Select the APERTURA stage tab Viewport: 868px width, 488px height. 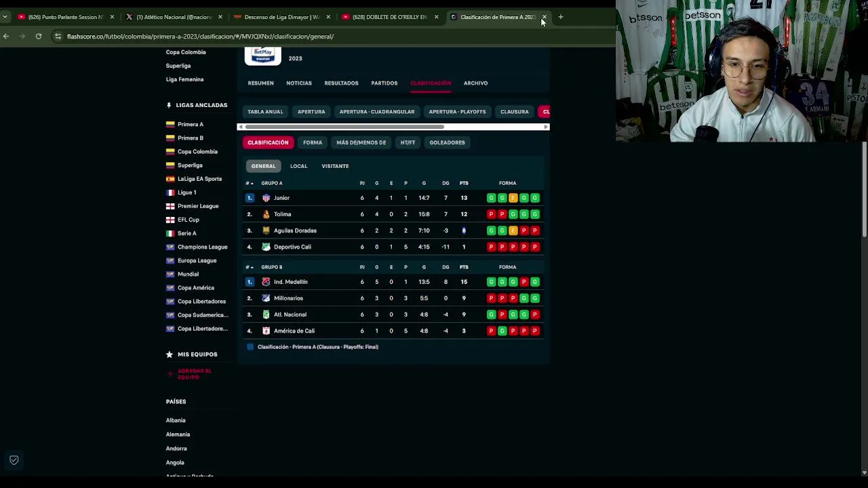point(311,112)
